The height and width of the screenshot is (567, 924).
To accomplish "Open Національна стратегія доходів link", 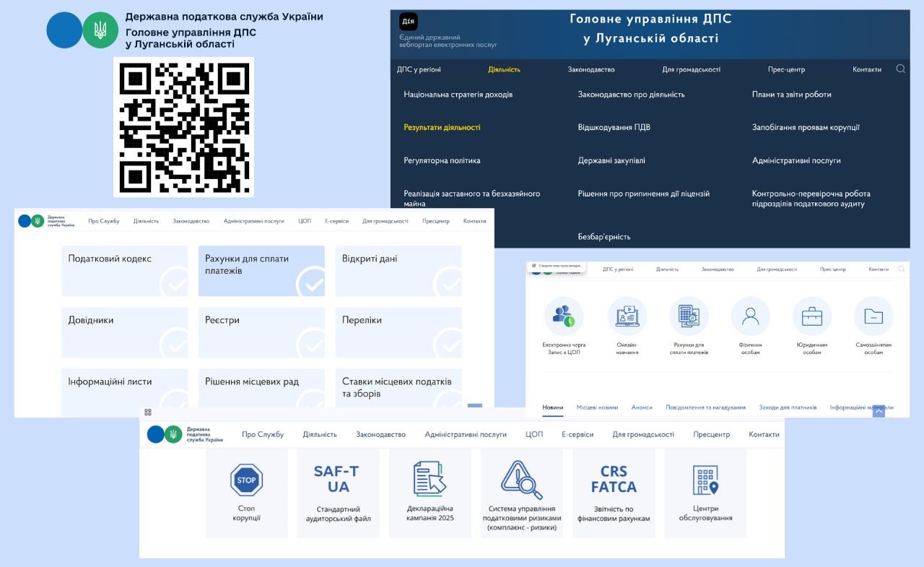I will coord(458,95).
